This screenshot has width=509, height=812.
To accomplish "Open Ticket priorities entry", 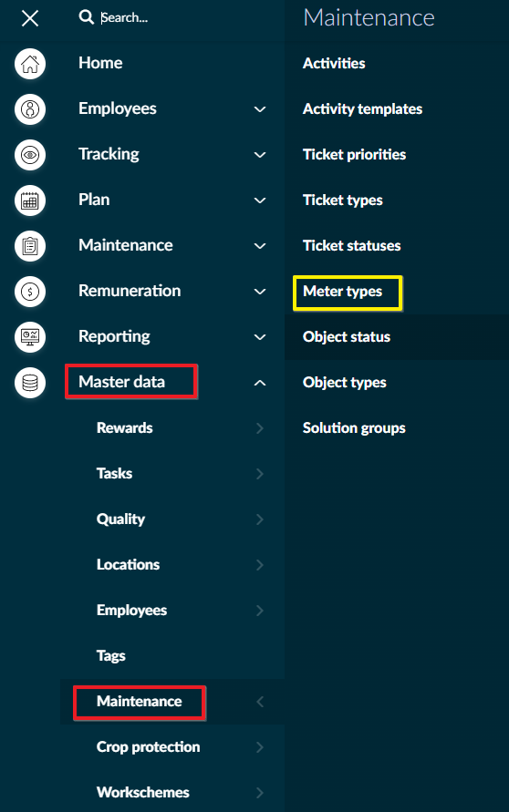I will click(x=355, y=154).
